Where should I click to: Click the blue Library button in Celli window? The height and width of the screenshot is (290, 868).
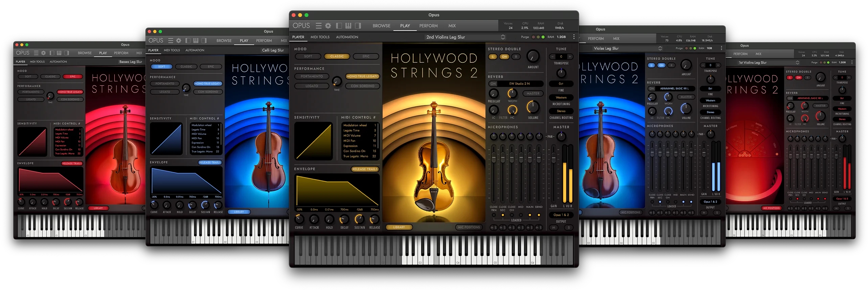coord(239,212)
